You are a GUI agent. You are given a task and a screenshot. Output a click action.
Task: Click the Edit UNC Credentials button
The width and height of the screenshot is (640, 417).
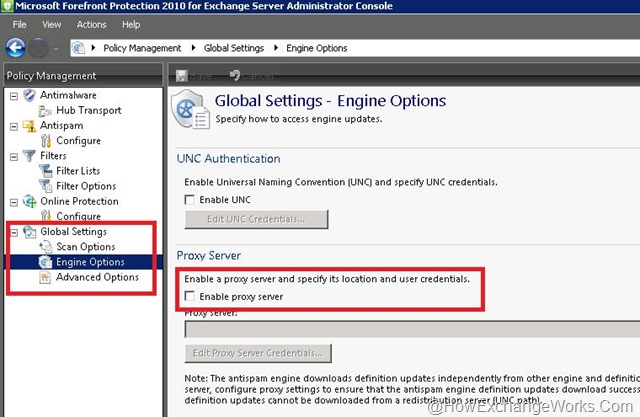point(256,220)
